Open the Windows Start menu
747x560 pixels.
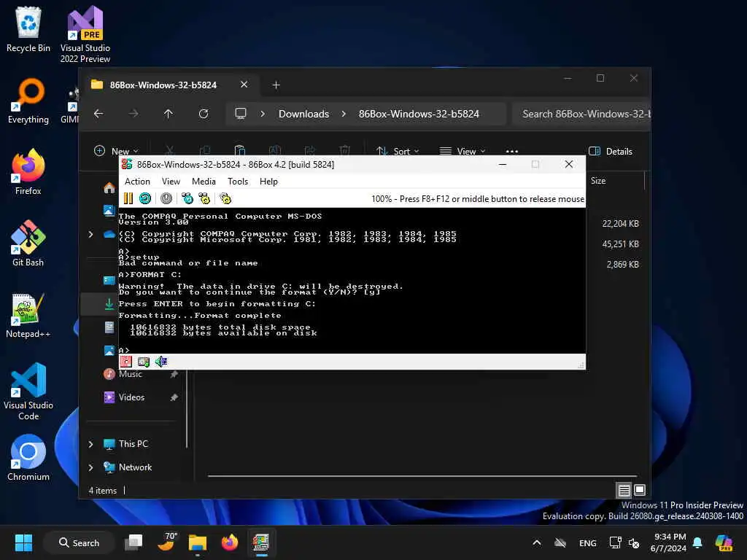click(x=23, y=542)
